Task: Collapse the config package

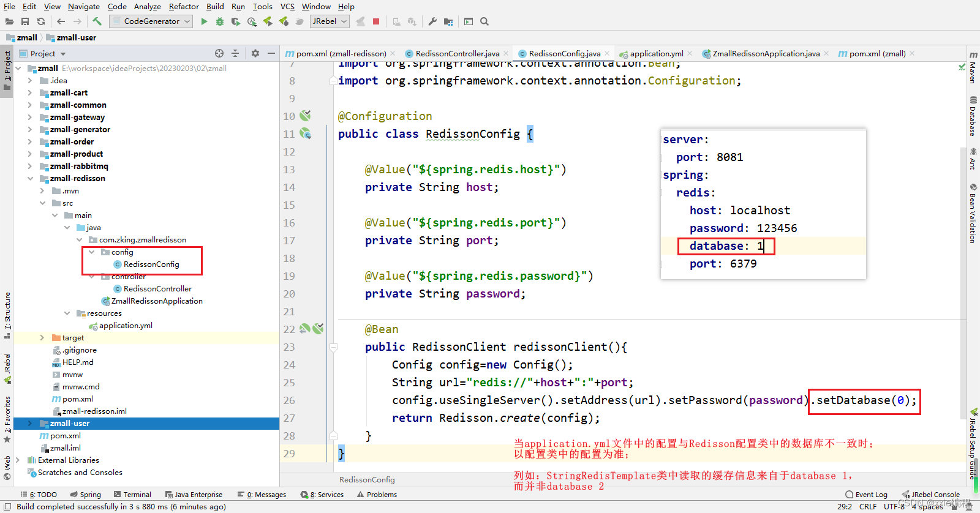Action: tap(91, 252)
